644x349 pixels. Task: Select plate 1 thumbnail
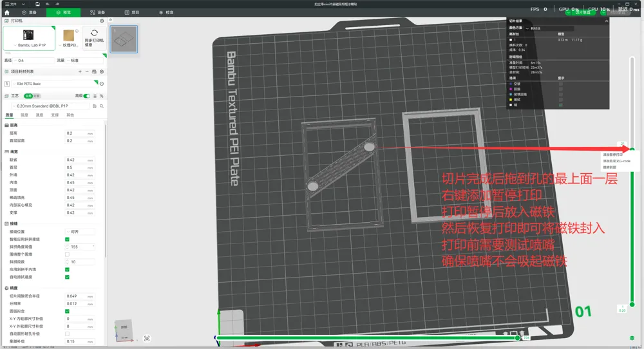(x=124, y=39)
